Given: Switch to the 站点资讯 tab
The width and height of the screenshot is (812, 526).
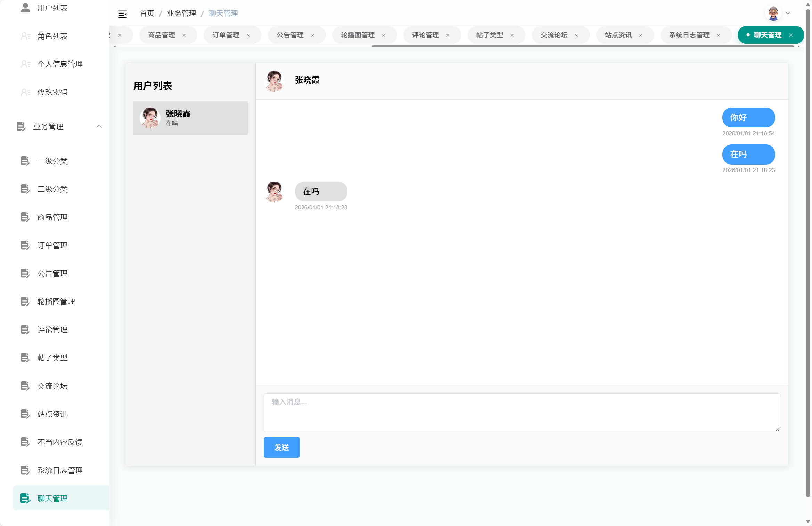Looking at the screenshot, I should pyautogui.click(x=618, y=35).
